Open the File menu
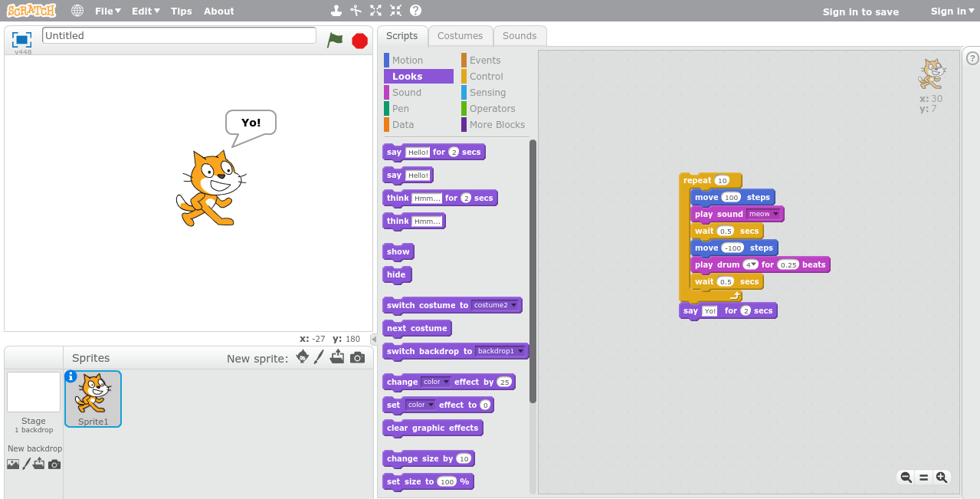Screen dimensions: 980x499 108,11
